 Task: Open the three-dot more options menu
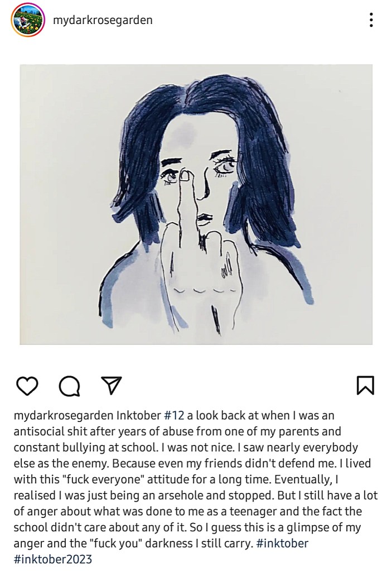click(x=371, y=20)
